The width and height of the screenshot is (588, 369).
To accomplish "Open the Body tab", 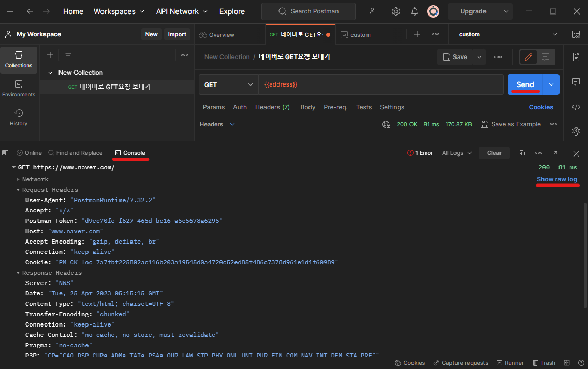I will [308, 107].
